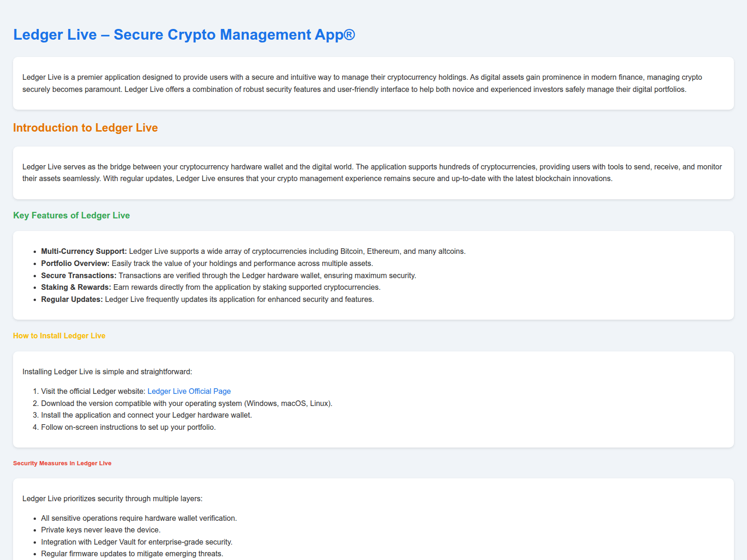This screenshot has width=747, height=560.
Task: Click the main title 'Ledger Live – Secure Crypto Management App®'
Action: (184, 35)
